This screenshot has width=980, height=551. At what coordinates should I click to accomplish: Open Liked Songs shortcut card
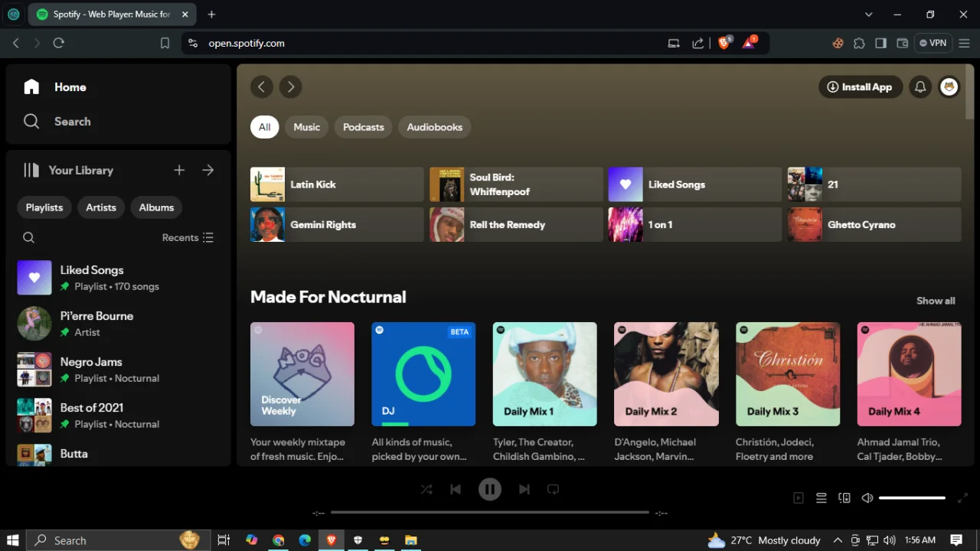coord(695,184)
